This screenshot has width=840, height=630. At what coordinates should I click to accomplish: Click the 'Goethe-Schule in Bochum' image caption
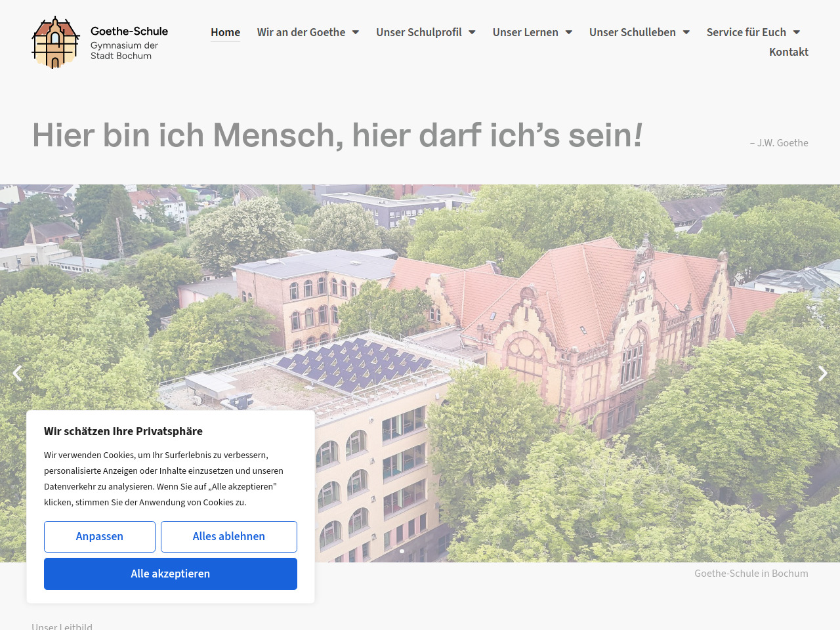pyautogui.click(x=751, y=574)
